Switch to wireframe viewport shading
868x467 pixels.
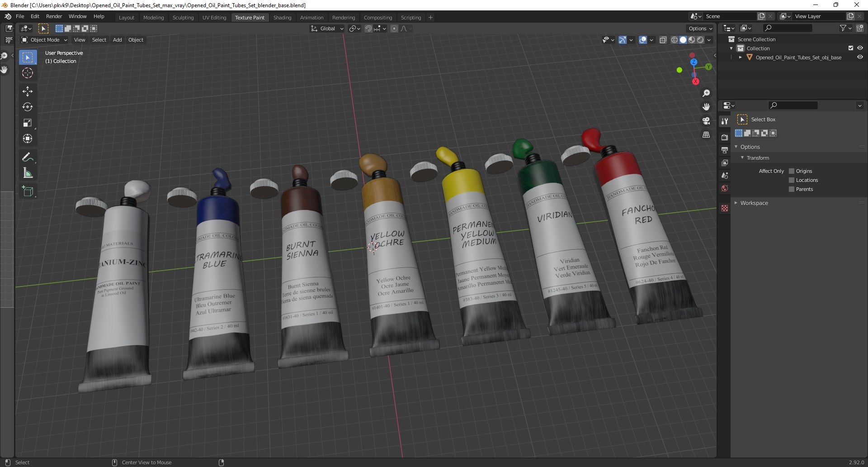pos(675,40)
